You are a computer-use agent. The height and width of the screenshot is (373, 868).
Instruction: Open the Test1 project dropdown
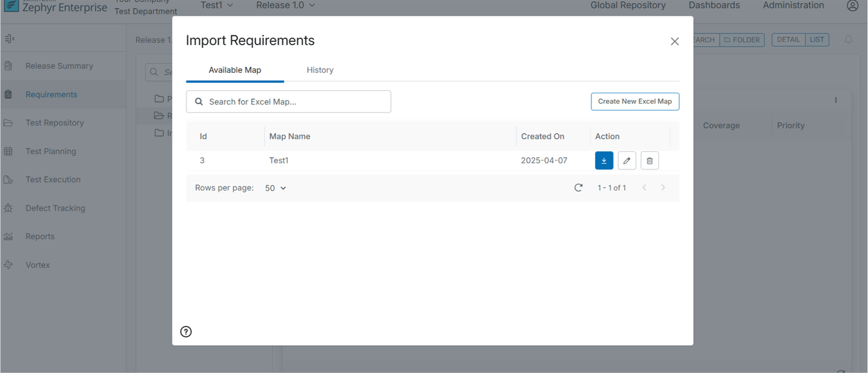(x=217, y=5)
